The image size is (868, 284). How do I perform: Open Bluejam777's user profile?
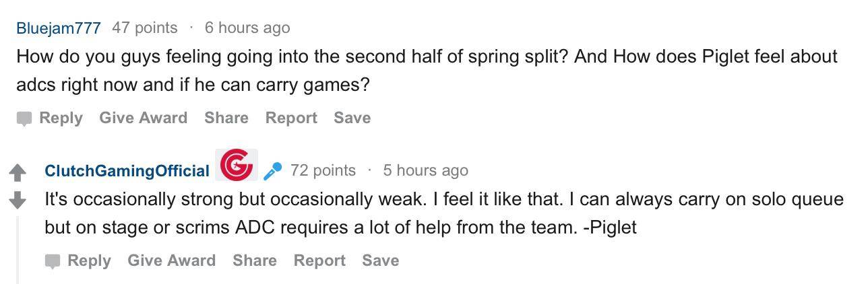(x=59, y=28)
